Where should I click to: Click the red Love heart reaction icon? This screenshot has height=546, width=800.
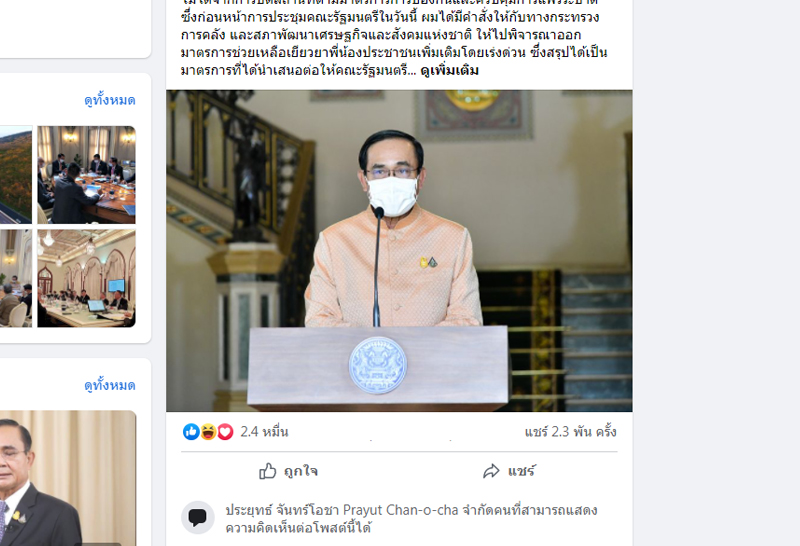[225, 432]
